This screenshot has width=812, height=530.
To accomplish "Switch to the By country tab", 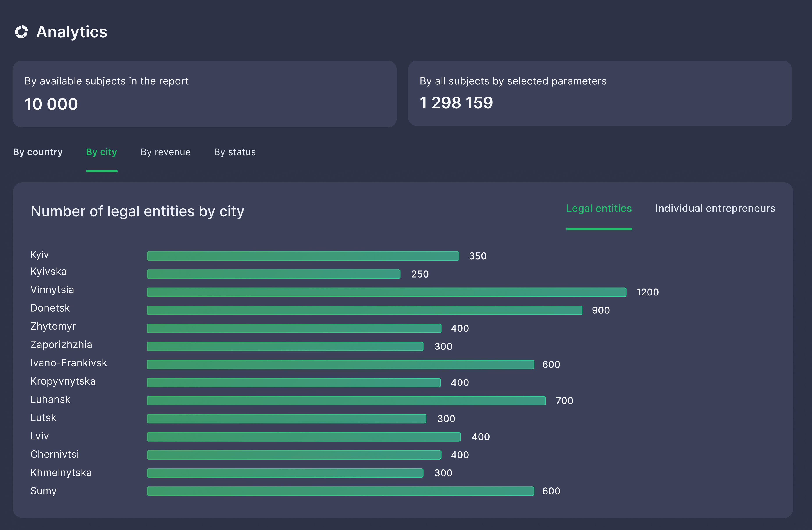I will pos(38,152).
